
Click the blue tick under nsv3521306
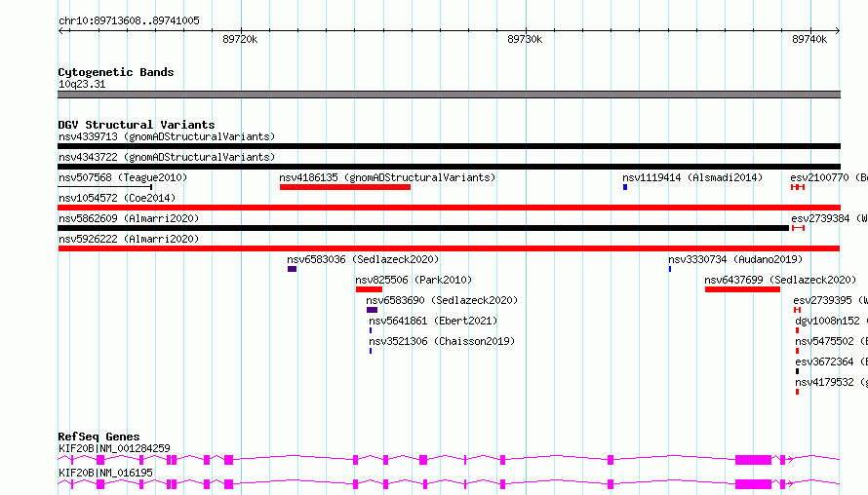coord(371,351)
